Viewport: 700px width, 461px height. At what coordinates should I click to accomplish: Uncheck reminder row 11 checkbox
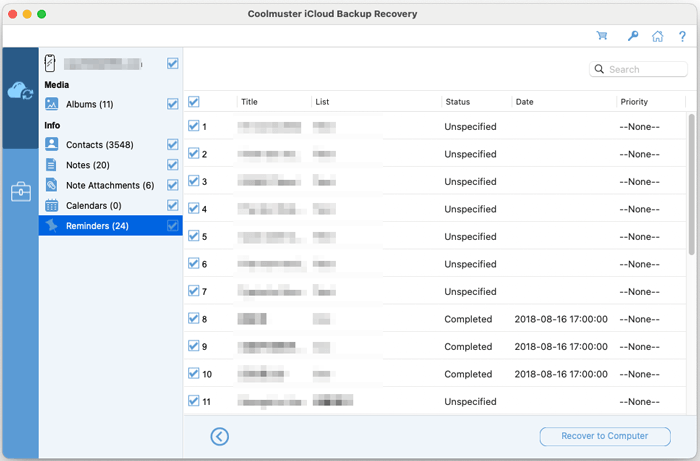click(193, 401)
